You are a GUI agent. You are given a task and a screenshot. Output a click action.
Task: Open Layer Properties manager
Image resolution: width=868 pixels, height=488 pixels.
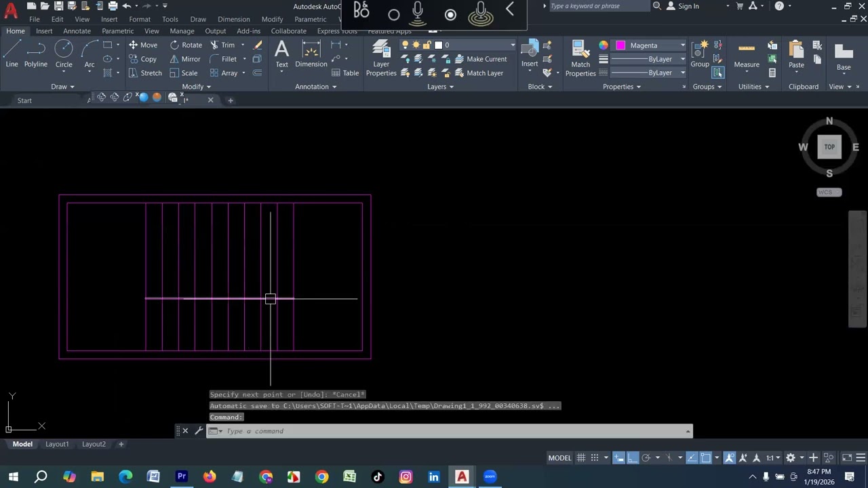pos(381,58)
